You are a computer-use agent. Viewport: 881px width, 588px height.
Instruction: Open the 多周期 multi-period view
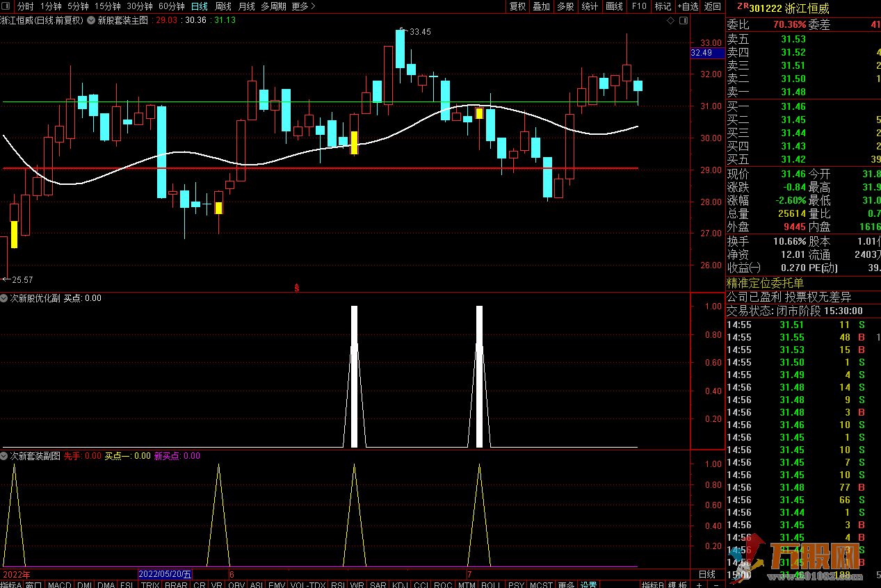pyautogui.click(x=274, y=6)
